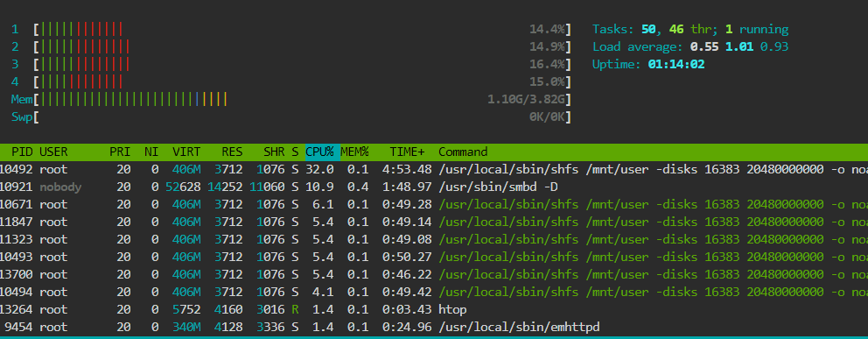Click the 0:50.27 time value
Screen dimensions: 868x339
click(407, 257)
